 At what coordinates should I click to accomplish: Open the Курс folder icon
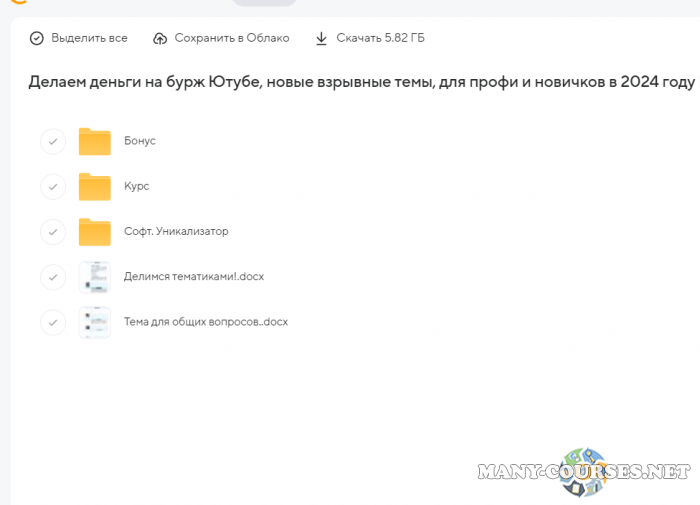pyautogui.click(x=95, y=187)
